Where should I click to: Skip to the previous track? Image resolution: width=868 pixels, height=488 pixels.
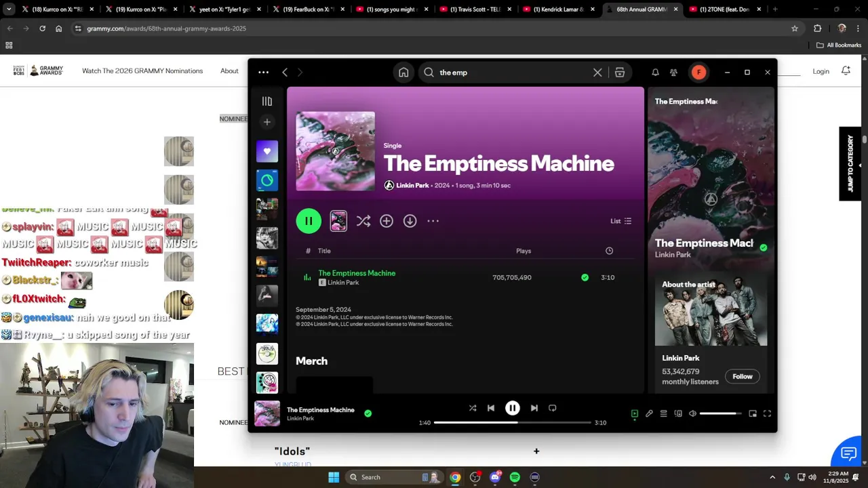(491, 408)
